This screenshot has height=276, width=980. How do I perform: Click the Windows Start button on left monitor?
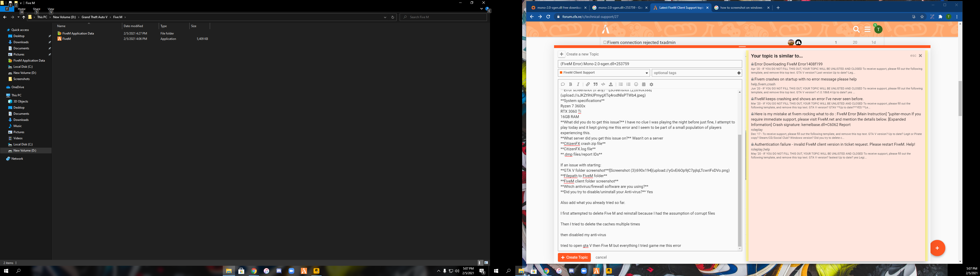point(6,271)
